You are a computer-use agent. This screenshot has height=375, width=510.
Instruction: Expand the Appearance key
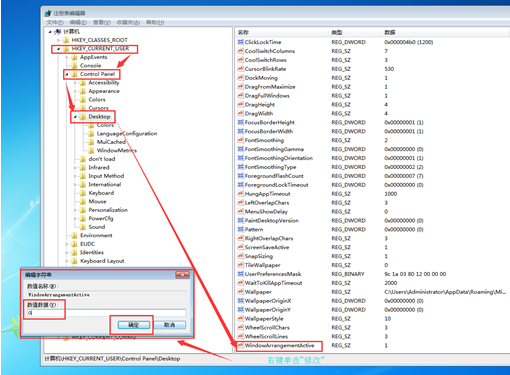click(x=75, y=91)
